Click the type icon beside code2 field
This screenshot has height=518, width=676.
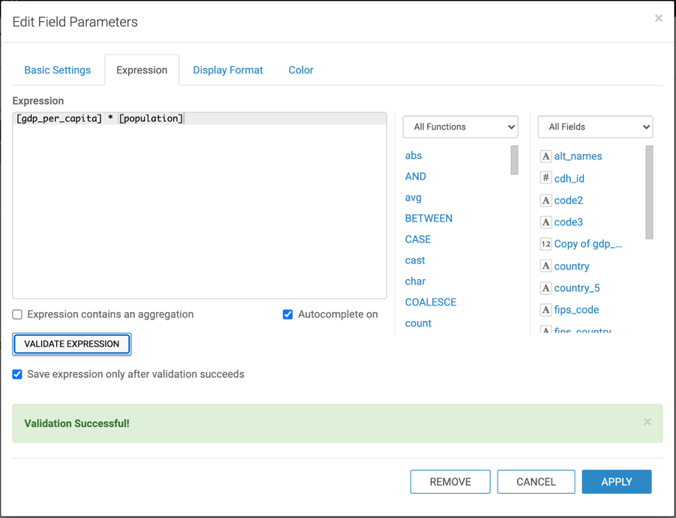(x=545, y=200)
